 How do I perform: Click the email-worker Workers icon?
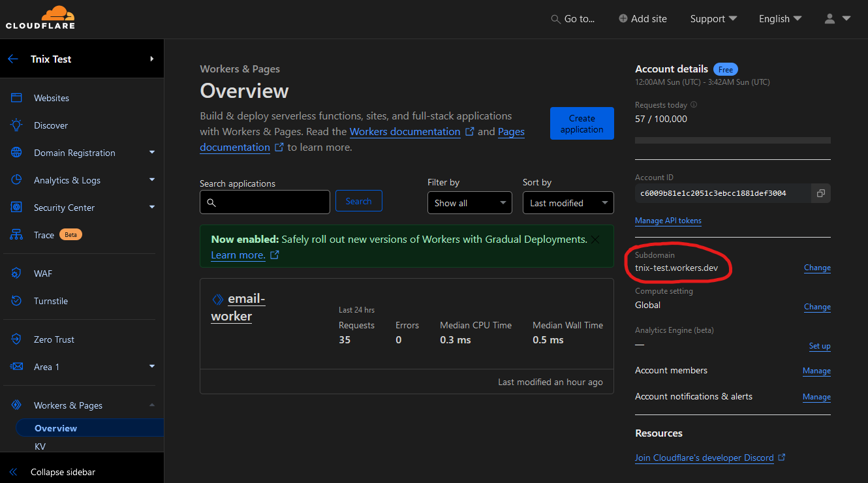[x=218, y=300]
